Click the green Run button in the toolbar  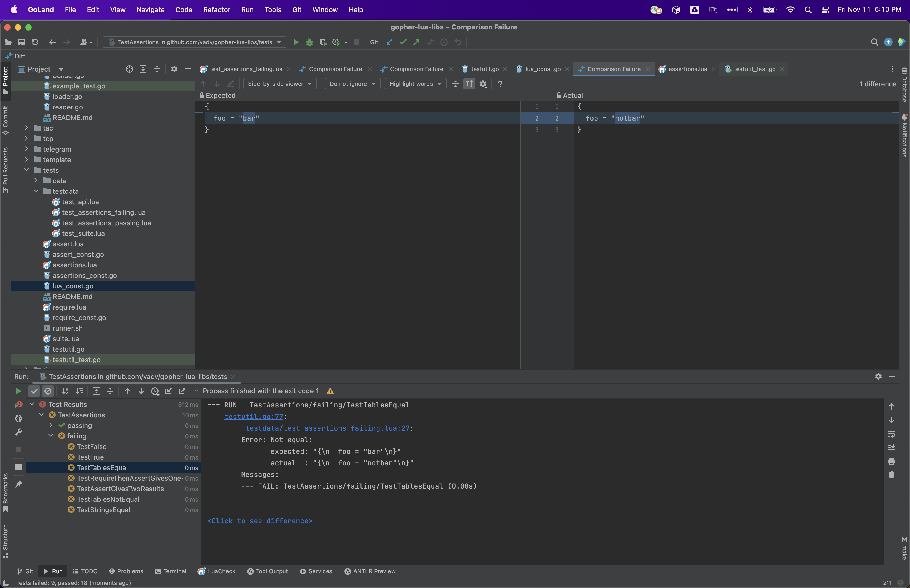pyautogui.click(x=296, y=42)
